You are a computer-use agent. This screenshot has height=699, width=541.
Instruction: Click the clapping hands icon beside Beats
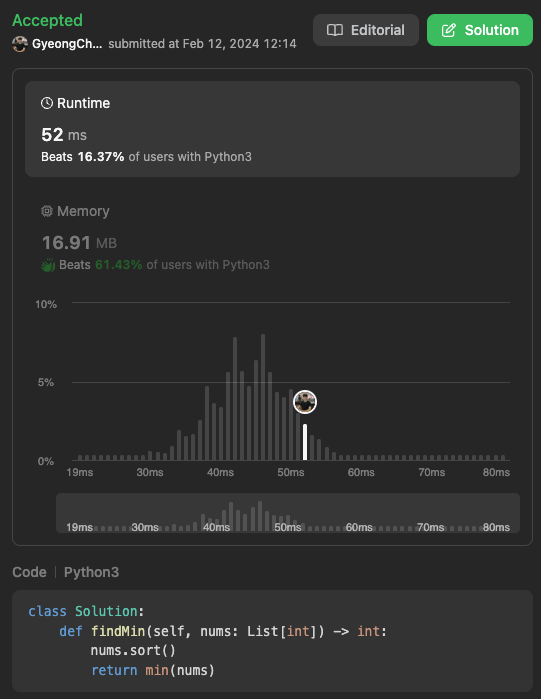click(x=48, y=265)
